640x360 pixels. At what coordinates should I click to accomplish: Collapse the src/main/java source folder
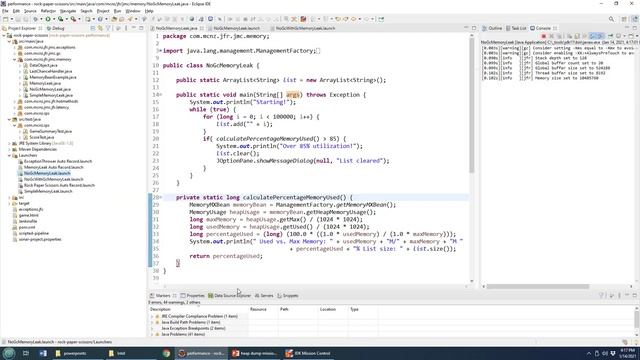click(x=9, y=41)
